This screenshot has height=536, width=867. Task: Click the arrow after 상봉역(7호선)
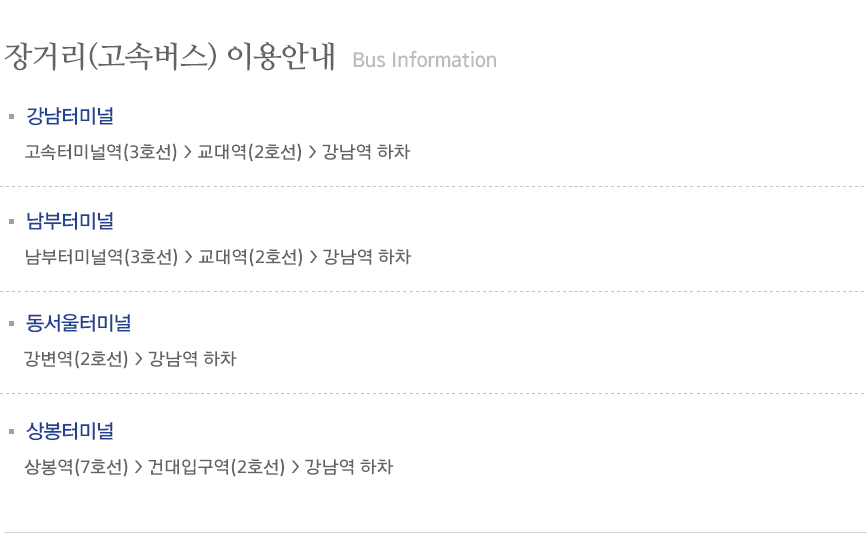(x=138, y=466)
